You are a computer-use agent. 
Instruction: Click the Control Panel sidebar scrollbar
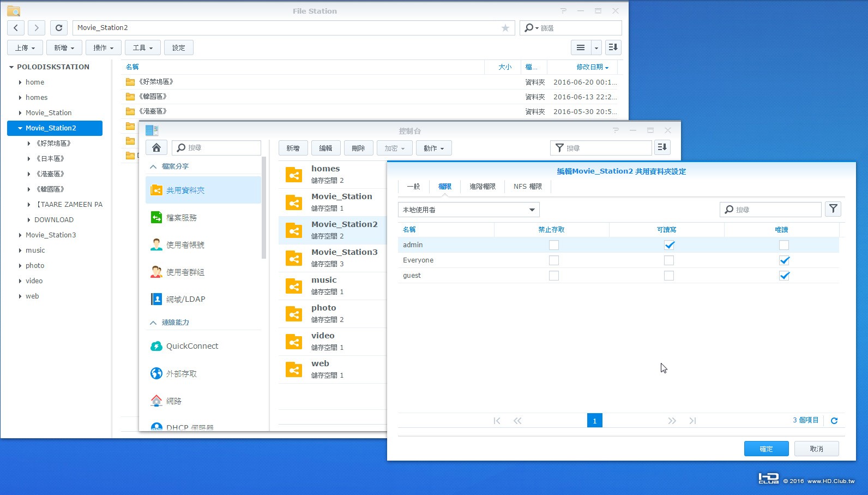264,207
